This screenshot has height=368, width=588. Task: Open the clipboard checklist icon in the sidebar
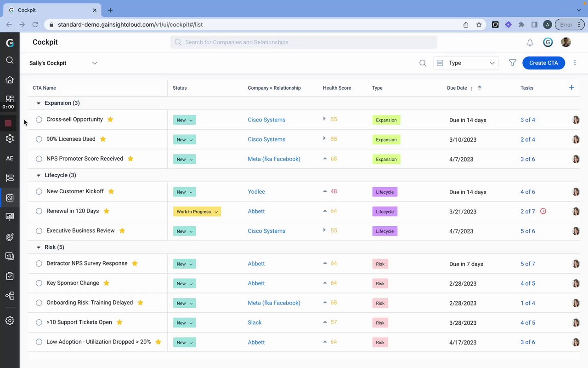[x=10, y=276]
